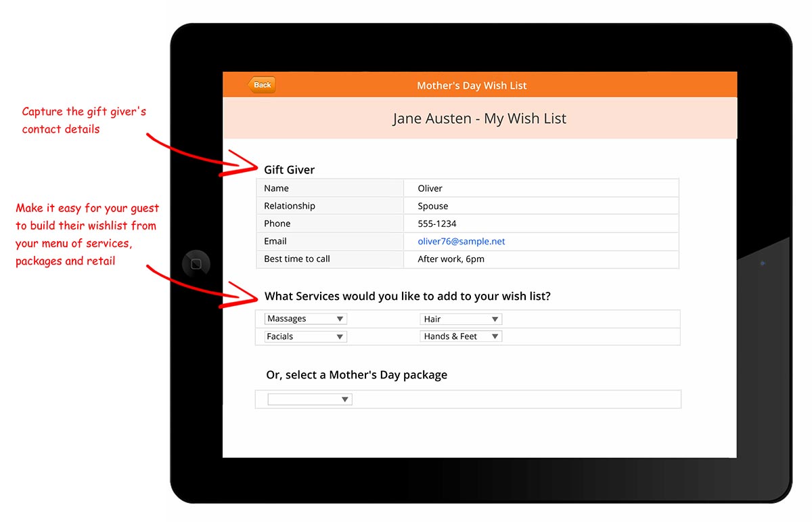
Task: Click the package dropdown arrow icon
Action: click(347, 399)
